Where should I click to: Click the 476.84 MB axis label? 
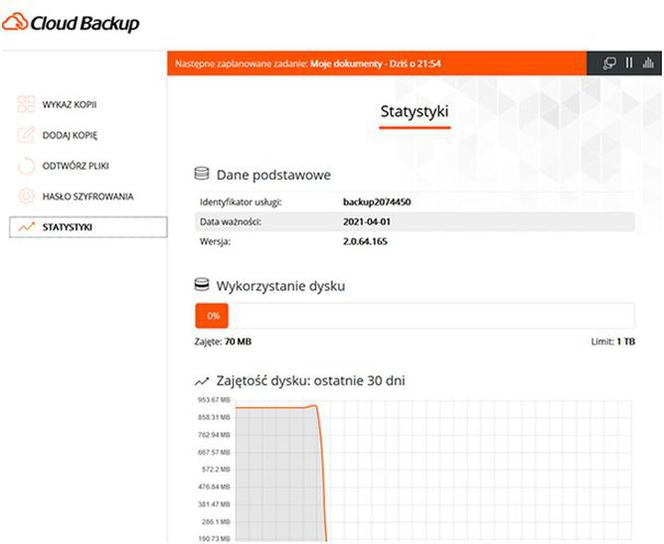pos(214,487)
